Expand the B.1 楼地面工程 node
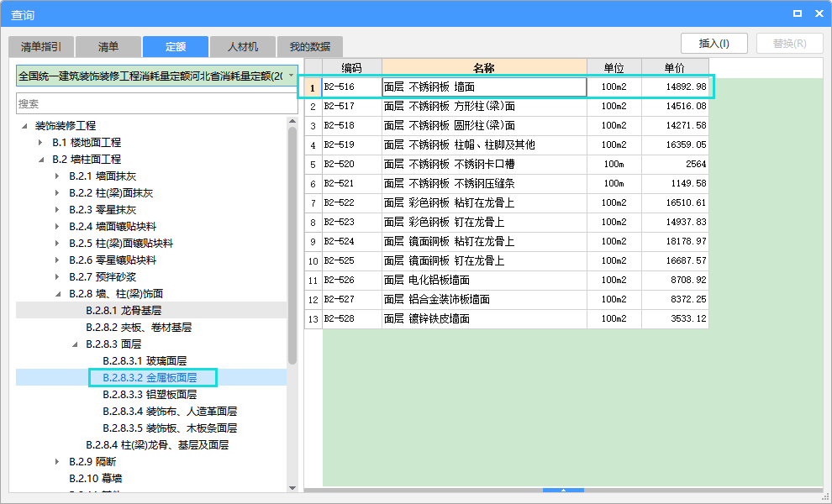832x504 pixels. 41,143
